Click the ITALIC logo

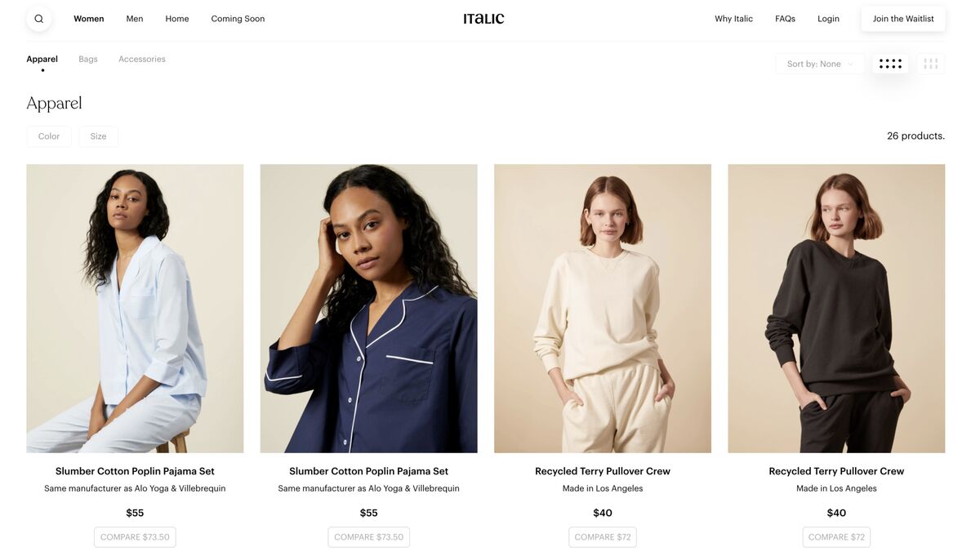click(x=483, y=19)
